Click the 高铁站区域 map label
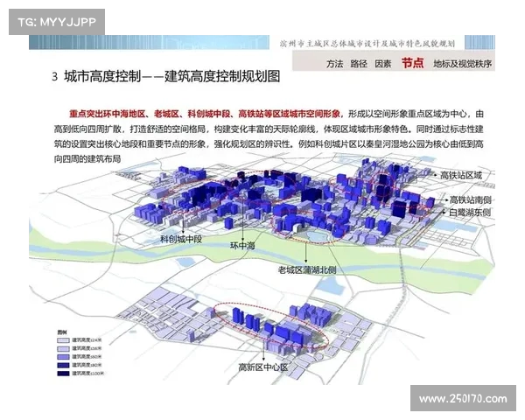Image resolution: width=525 pixels, height=420 pixels. point(460,176)
